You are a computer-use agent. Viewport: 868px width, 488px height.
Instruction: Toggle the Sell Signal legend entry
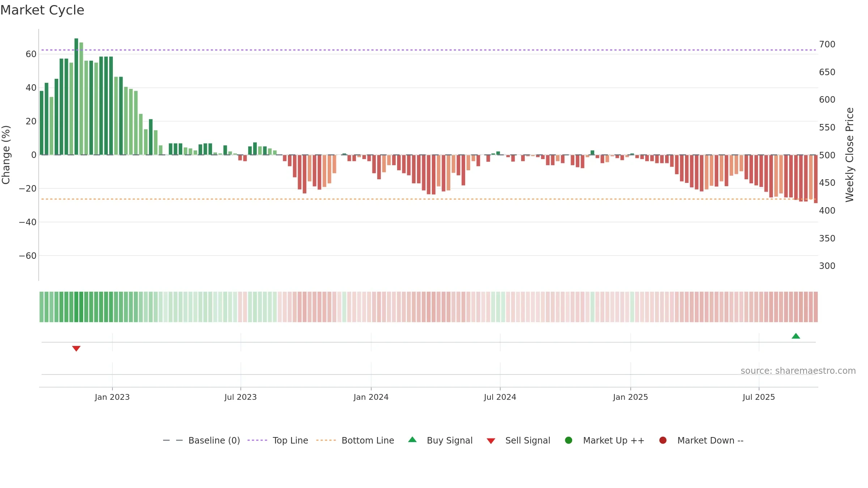518,440
